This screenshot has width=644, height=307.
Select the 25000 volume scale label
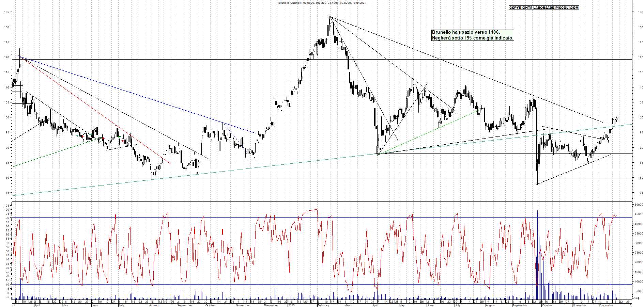click(639, 253)
